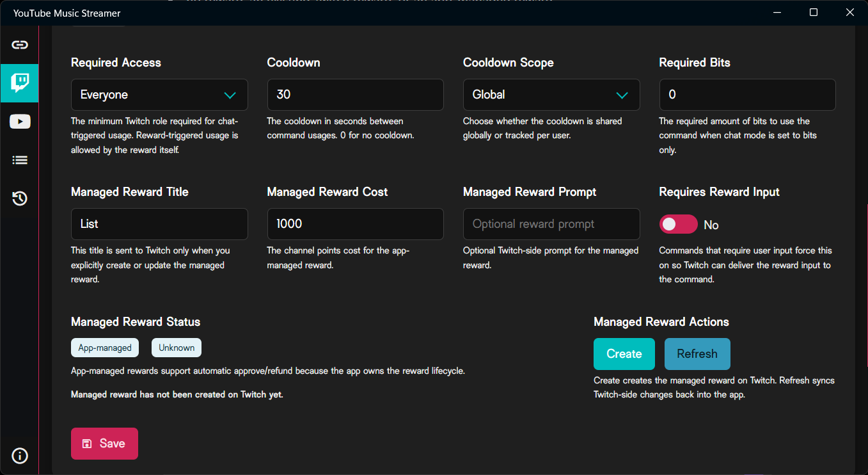
Task: Maximize the YouTube Music Streamer window
Action: point(814,13)
